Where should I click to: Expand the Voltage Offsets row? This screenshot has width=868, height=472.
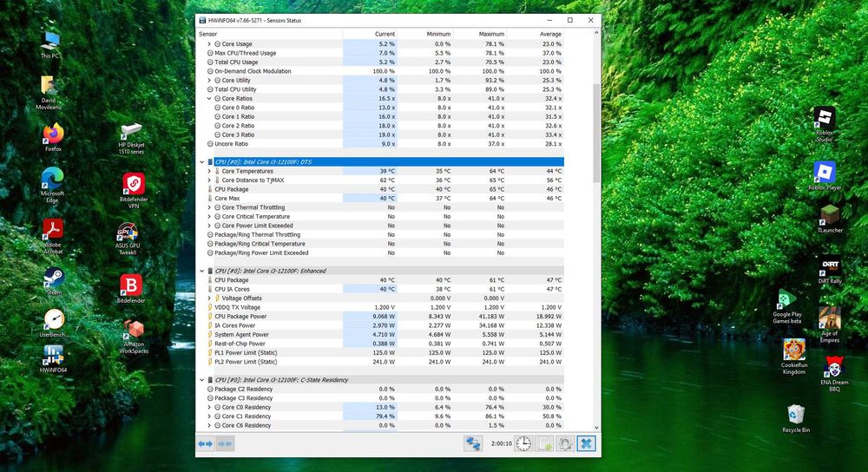pos(209,298)
